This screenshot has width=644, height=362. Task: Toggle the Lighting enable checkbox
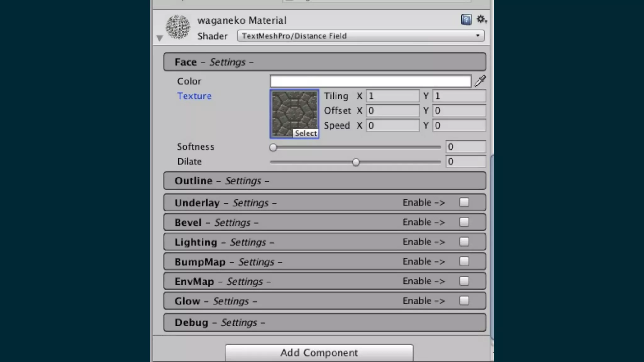point(464,242)
